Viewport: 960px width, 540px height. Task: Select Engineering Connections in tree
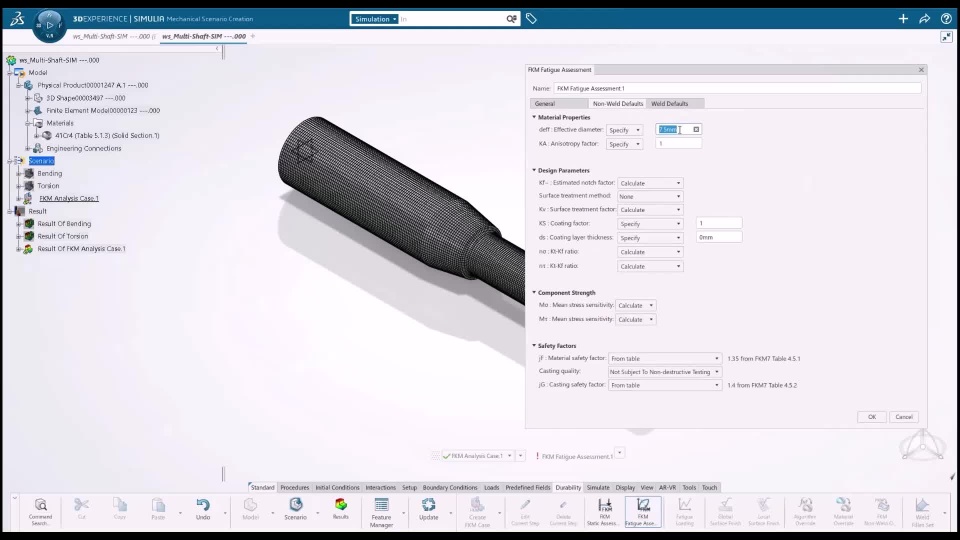pyautogui.click(x=84, y=148)
